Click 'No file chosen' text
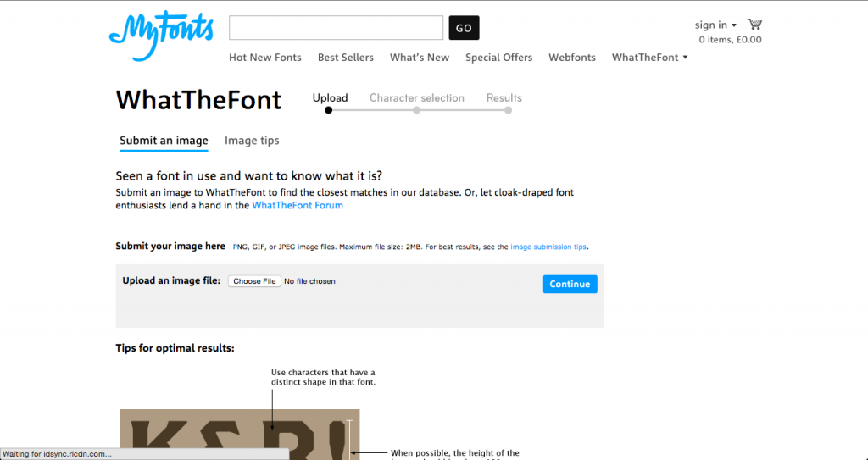Image resolution: width=868 pixels, height=460 pixels. pyautogui.click(x=309, y=281)
